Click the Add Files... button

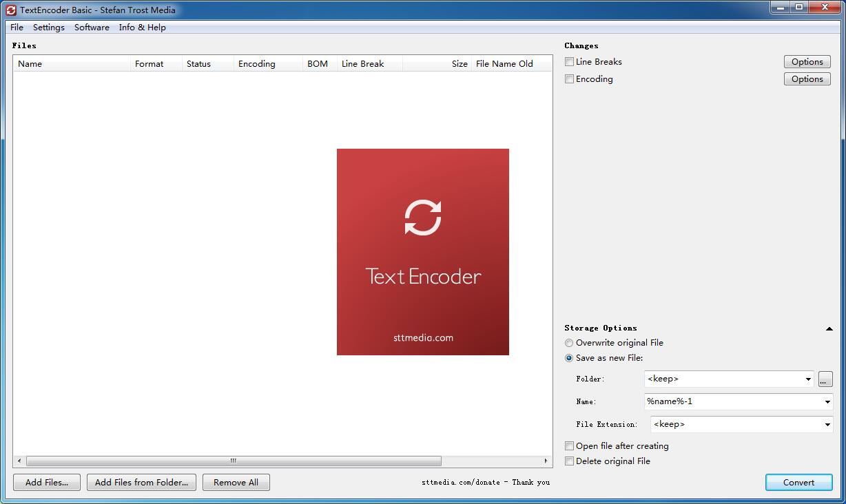[47, 483]
